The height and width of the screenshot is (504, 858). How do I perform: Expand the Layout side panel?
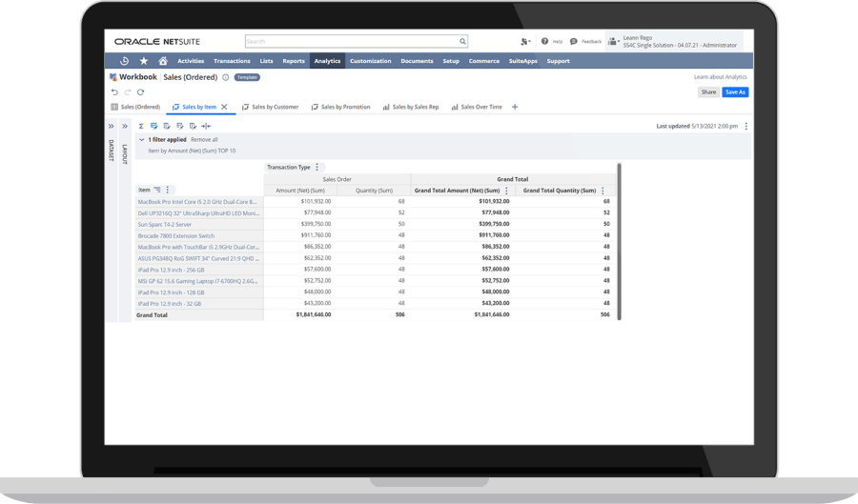pyautogui.click(x=125, y=127)
